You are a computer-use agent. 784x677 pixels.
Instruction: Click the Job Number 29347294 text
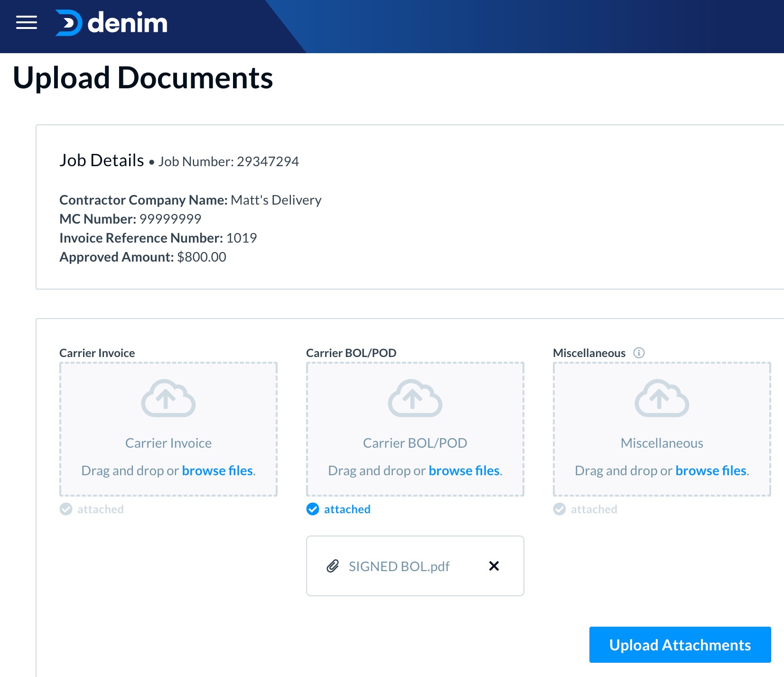point(229,161)
